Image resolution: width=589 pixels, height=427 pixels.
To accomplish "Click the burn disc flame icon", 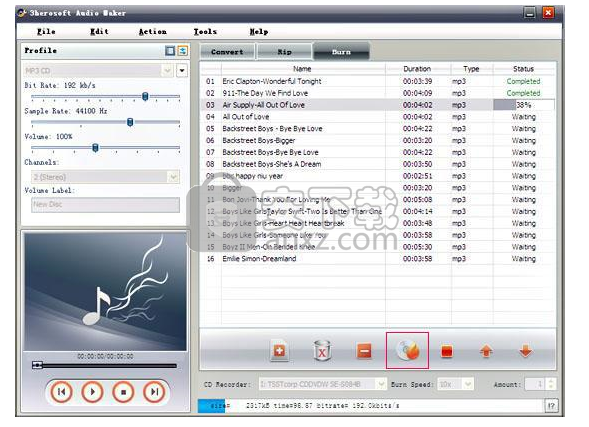I will pyautogui.click(x=408, y=350).
